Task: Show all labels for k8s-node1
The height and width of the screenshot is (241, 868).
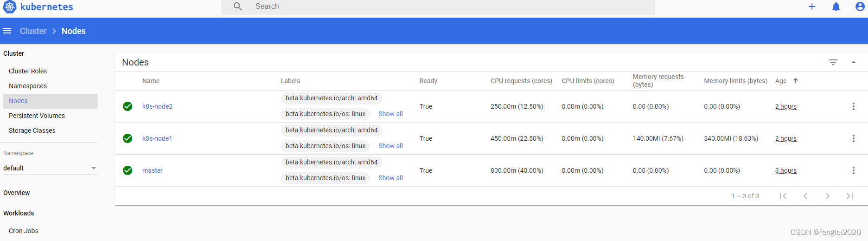Action: pos(390,146)
